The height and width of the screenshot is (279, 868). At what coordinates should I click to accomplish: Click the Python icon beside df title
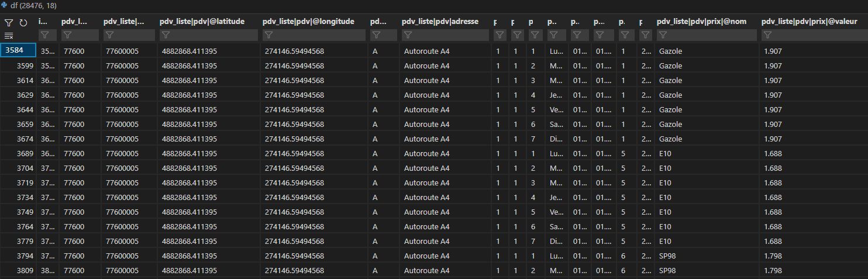click(x=4, y=5)
